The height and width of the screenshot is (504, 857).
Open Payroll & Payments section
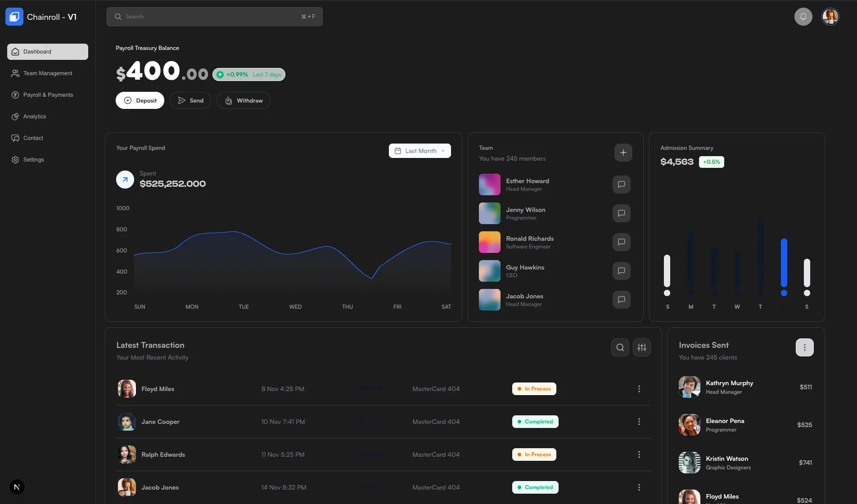point(48,95)
